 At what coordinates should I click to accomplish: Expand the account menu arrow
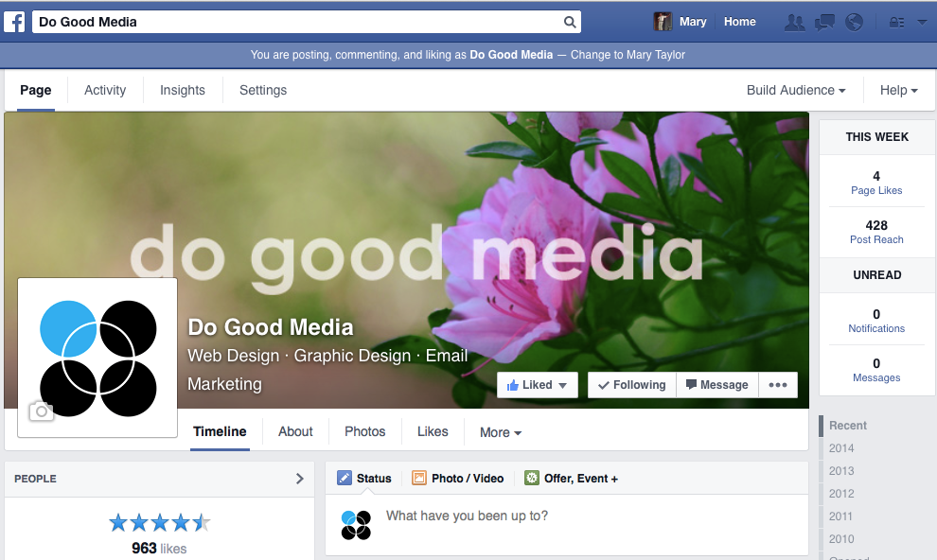point(922,22)
